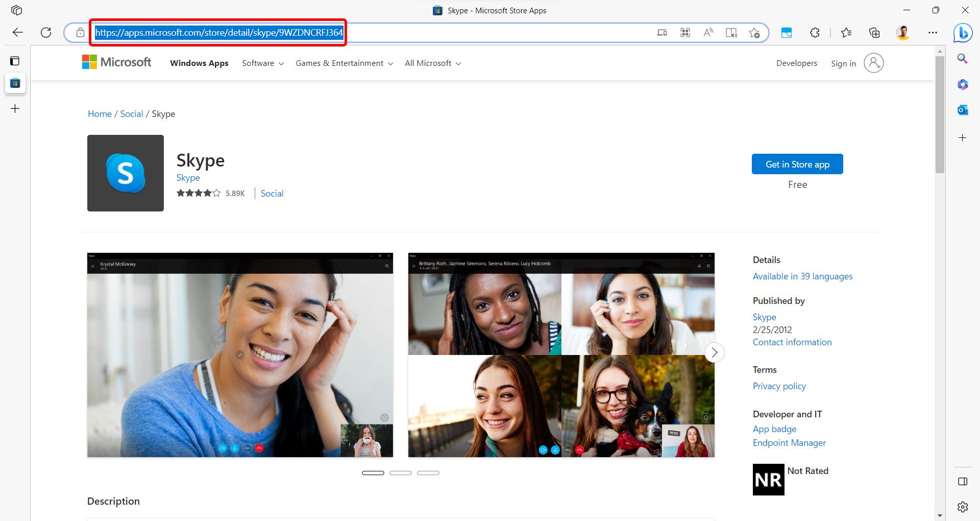Image resolution: width=980 pixels, height=521 pixels.
Task: Toggle vertical tabs pane icon
Action: (15, 61)
